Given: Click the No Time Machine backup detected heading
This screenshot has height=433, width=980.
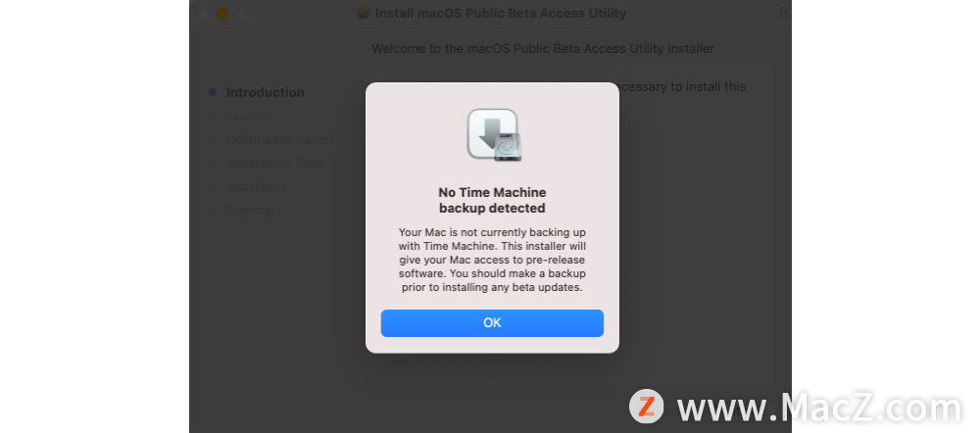Looking at the screenshot, I should (x=492, y=200).
